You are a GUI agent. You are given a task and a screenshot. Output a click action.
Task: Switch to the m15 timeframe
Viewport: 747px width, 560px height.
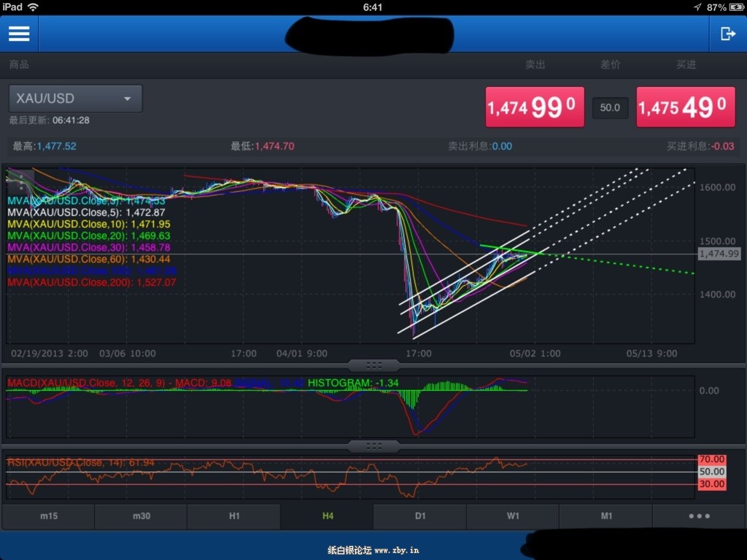click(x=49, y=516)
